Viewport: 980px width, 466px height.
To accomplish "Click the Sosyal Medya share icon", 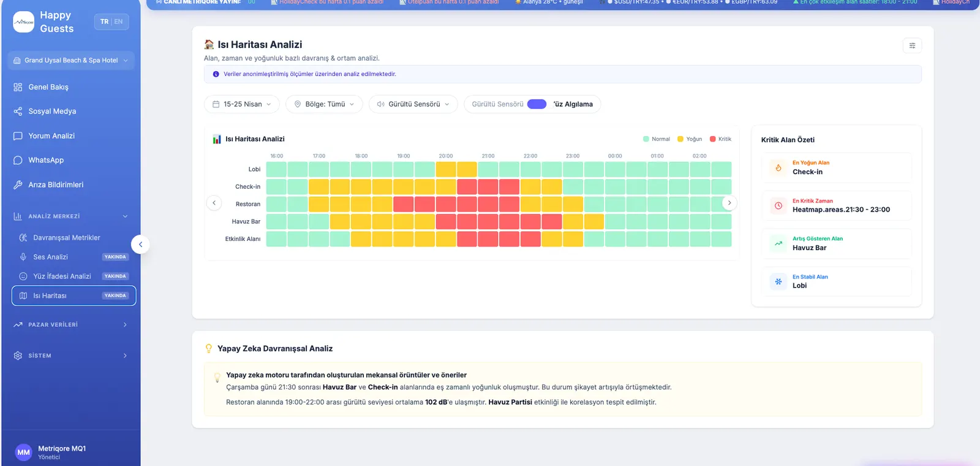I will tap(18, 112).
